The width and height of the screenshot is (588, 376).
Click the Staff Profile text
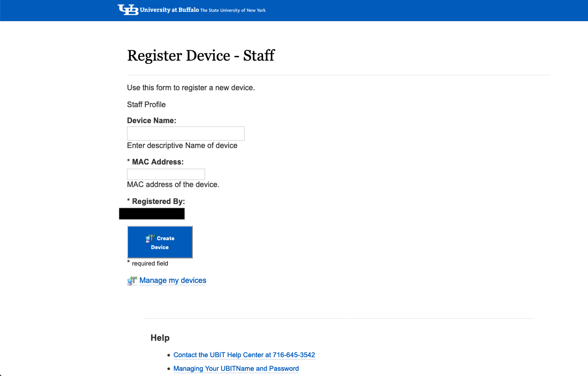coord(146,104)
